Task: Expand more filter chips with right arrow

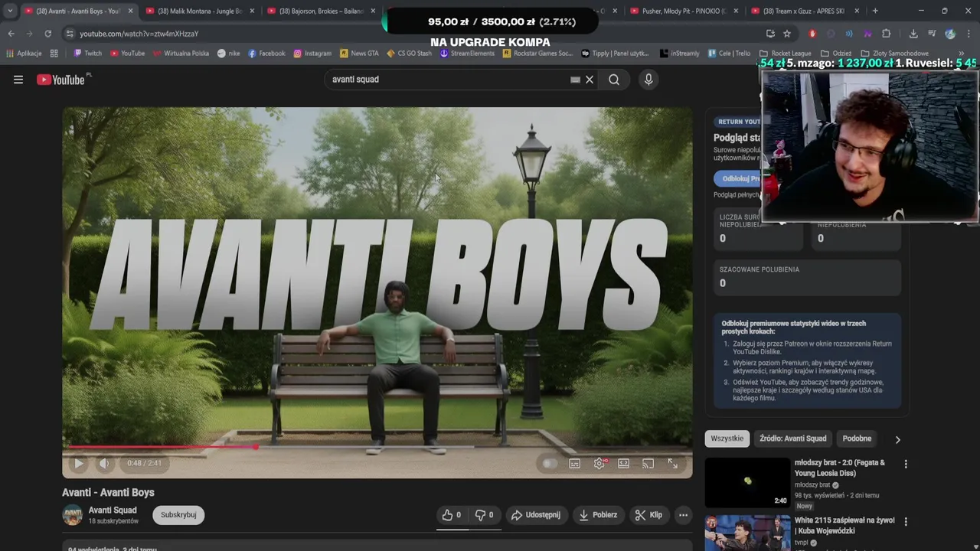Action: click(x=897, y=439)
